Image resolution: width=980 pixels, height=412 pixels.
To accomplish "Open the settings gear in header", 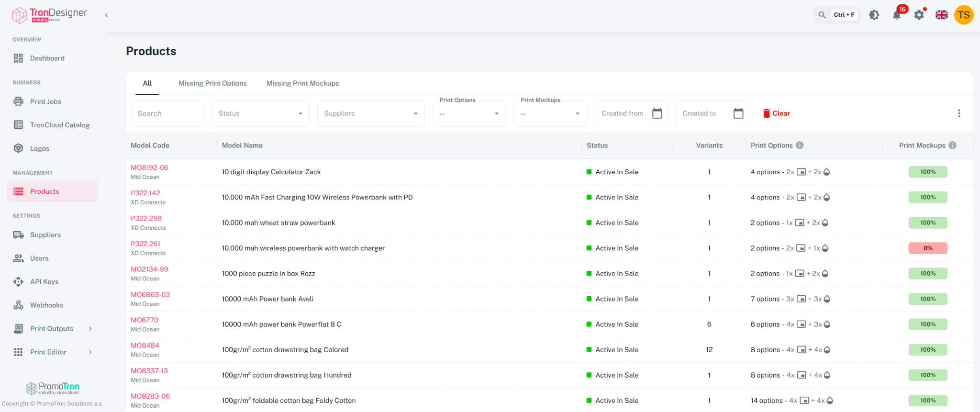I will tap(919, 15).
